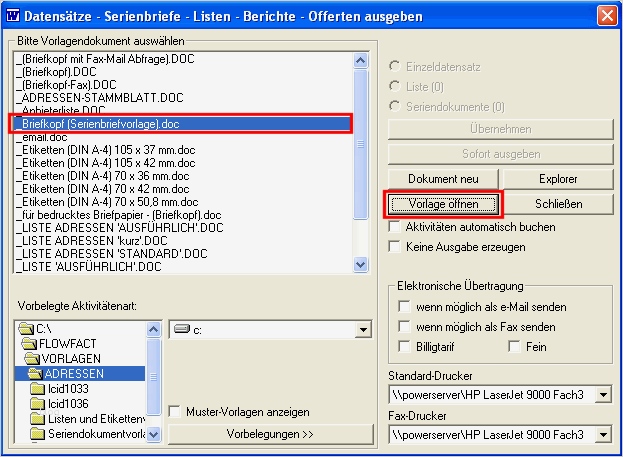Check Keine Ausgabe erzeugen option
Viewport: 623px width, 457px height.
[394, 247]
